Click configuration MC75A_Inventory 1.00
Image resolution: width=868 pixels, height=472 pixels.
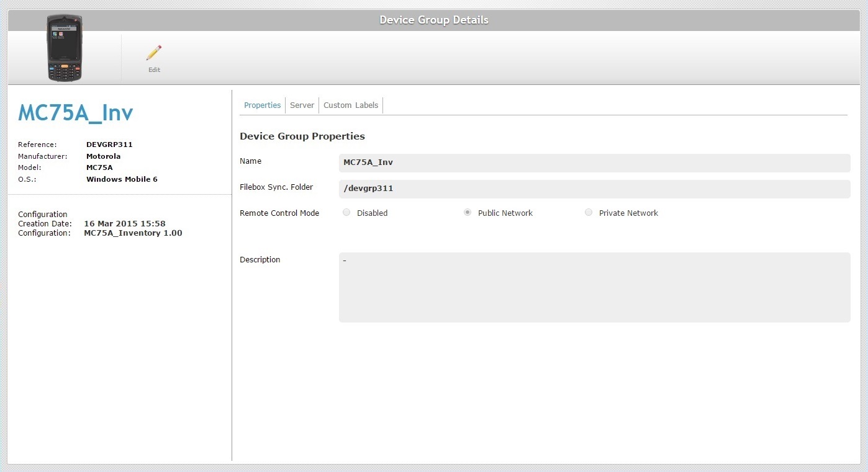click(x=133, y=233)
